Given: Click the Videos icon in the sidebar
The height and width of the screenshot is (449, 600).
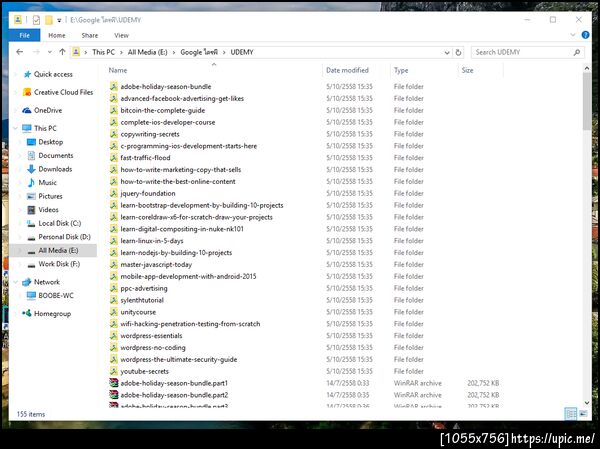Looking at the screenshot, I should [31, 210].
